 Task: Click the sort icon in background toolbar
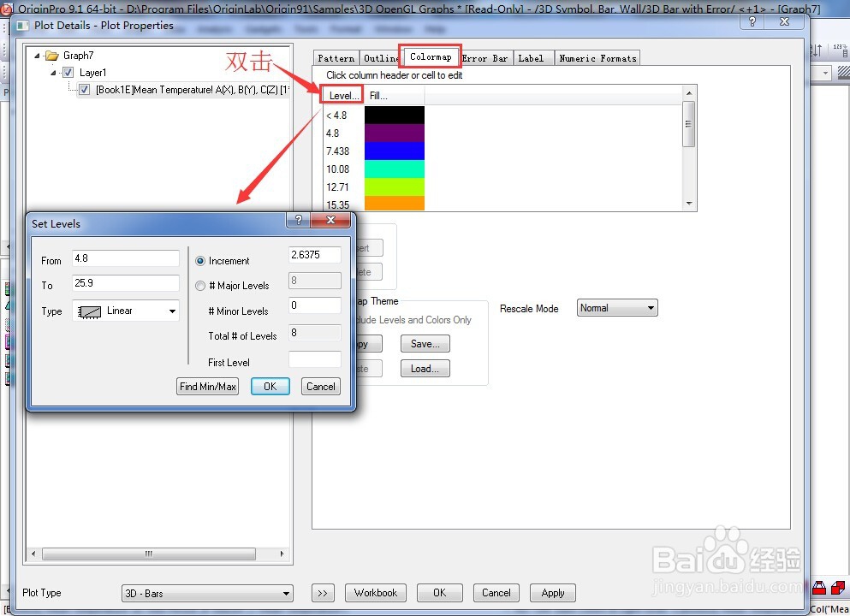[816, 50]
